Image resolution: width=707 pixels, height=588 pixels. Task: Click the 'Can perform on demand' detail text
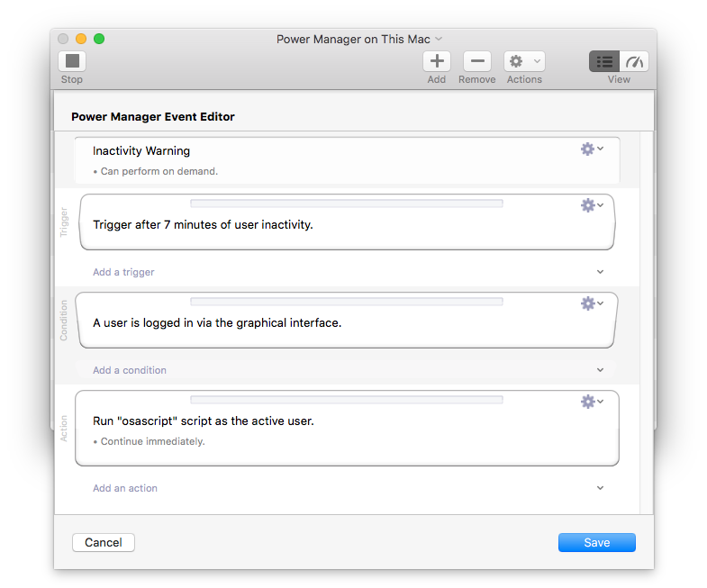(x=159, y=171)
